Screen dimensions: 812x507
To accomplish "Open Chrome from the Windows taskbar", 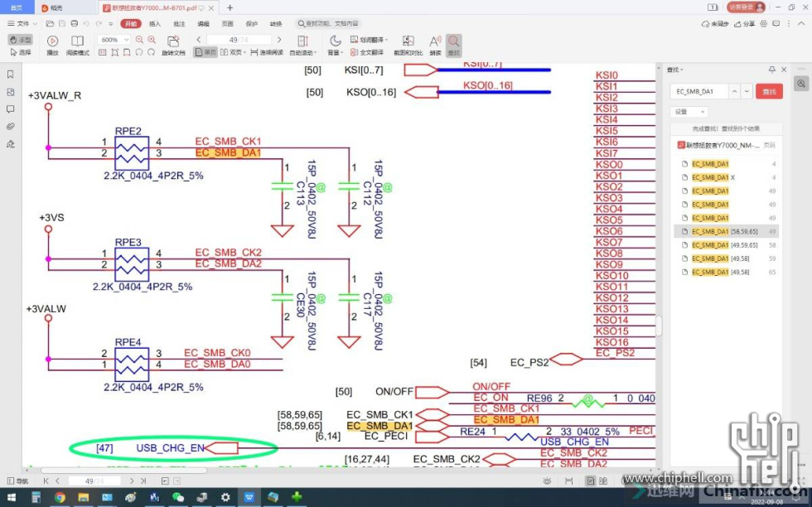I will click(60, 497).
